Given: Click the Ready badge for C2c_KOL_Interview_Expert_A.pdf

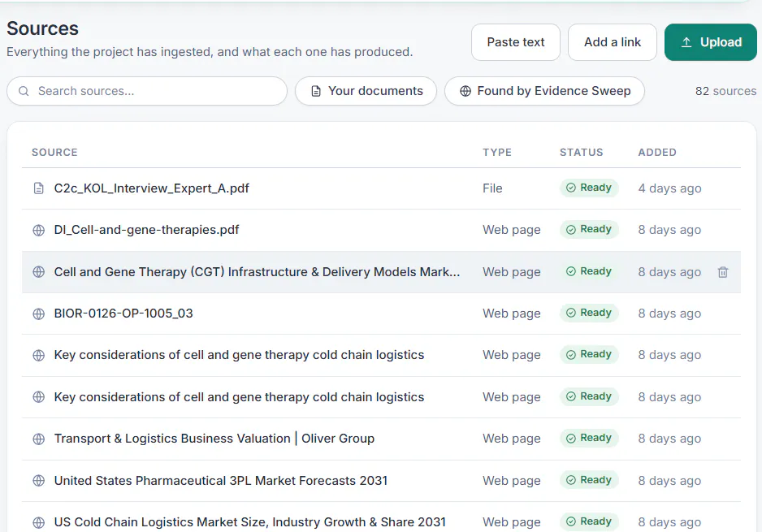Looking at the screenshot, I should (589, 188).
